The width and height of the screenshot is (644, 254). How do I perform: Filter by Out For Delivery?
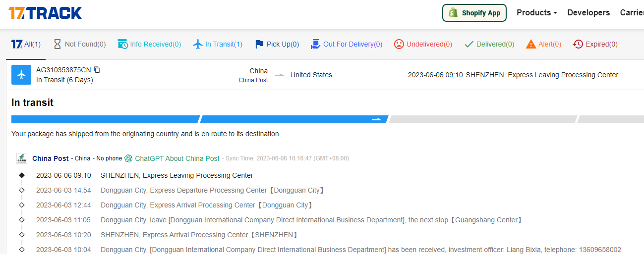(347, 44)
